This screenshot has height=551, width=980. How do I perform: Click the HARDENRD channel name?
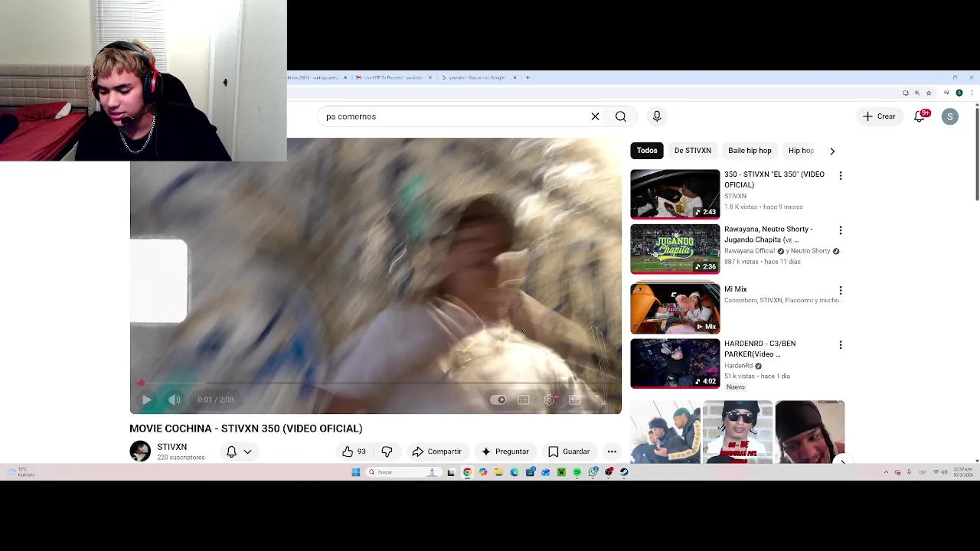pos(738,366)
